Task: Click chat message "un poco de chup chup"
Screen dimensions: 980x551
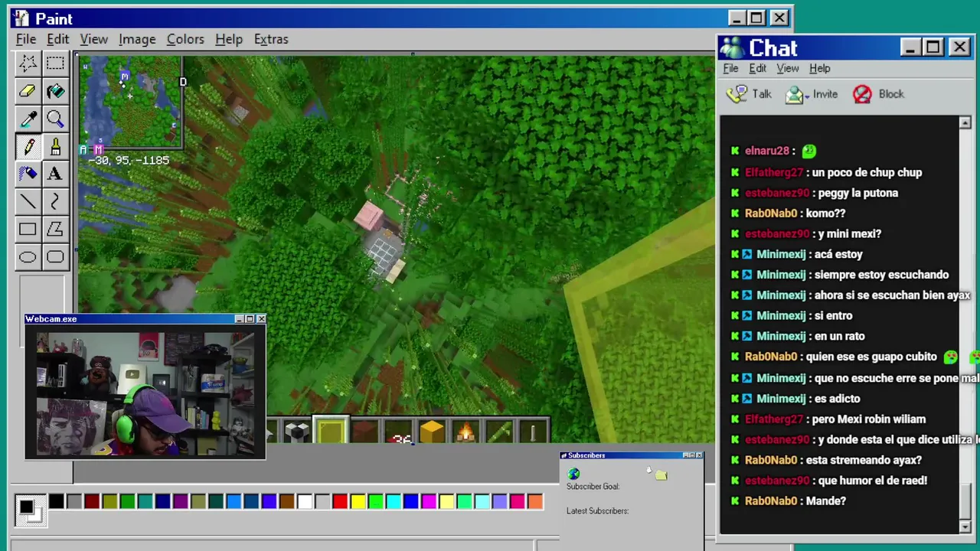Action: (868, 172)
